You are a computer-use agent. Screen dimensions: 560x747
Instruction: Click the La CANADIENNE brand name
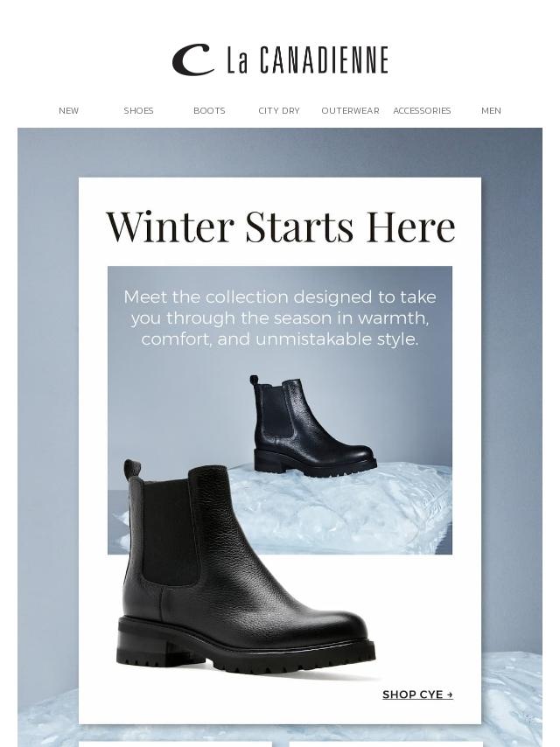(308, 60)
